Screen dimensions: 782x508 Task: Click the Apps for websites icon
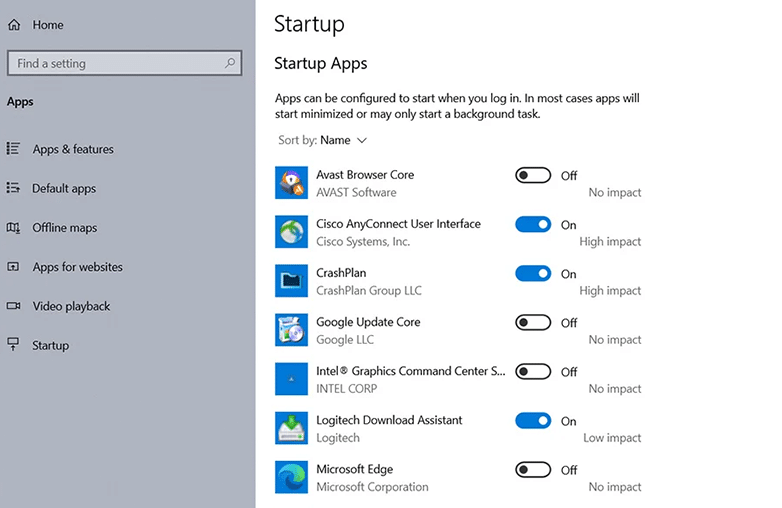(13, 267)
